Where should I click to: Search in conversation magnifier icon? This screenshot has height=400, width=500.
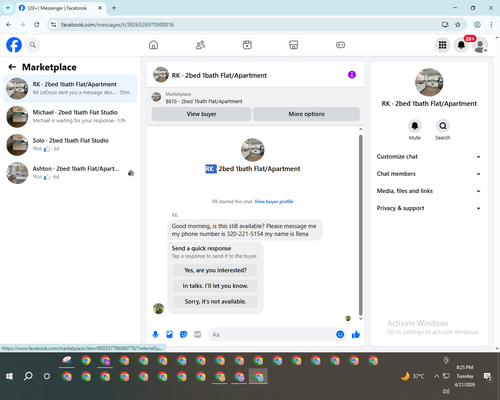point(443,126)
